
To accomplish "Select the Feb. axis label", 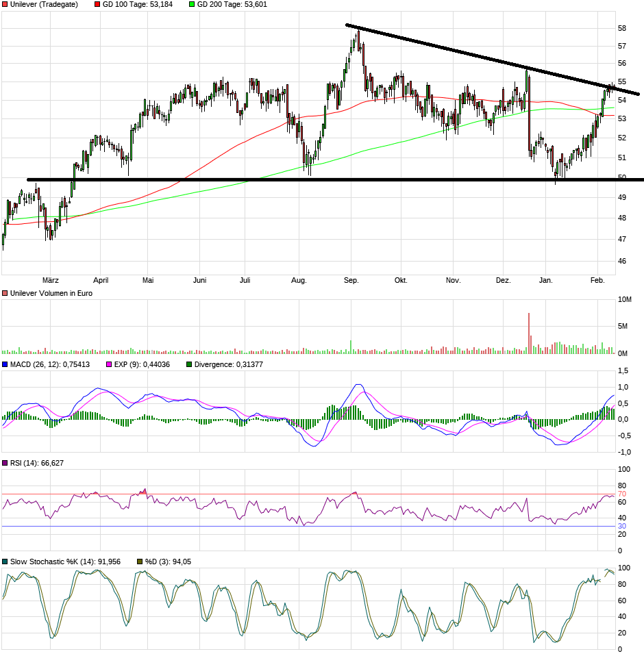I will (597, 280).
